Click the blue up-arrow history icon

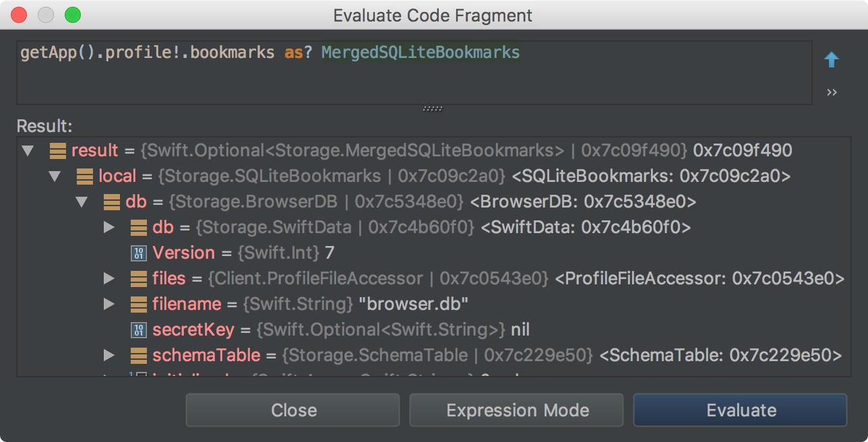[832, 61]
